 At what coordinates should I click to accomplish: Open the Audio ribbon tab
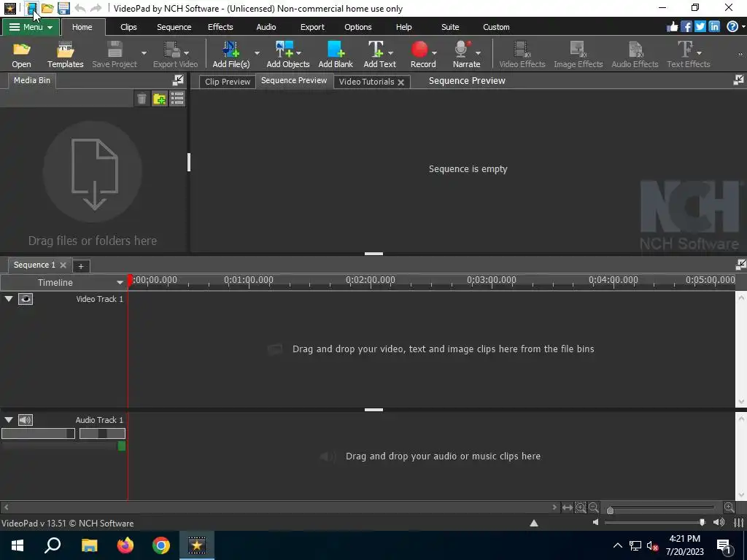tap(266, 27)
